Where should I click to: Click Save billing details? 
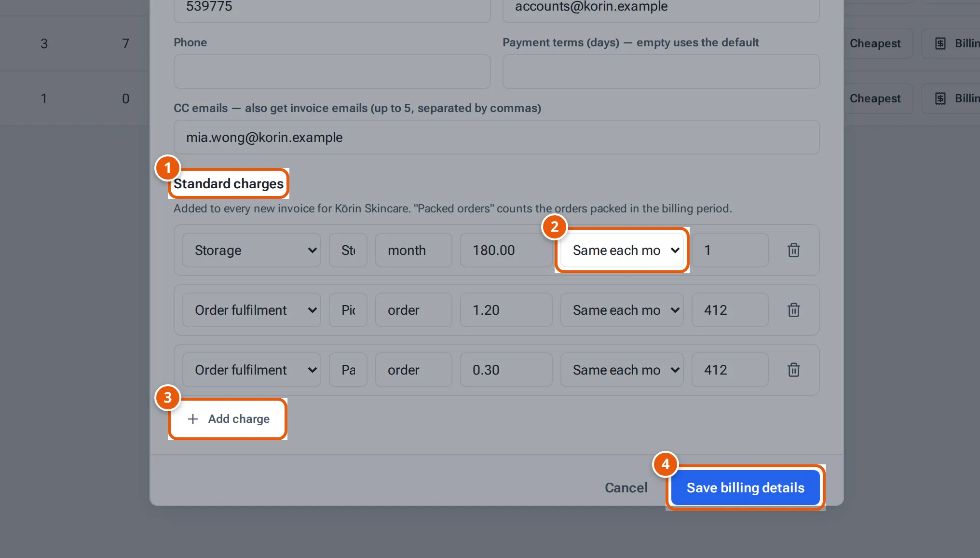[746, 488]
